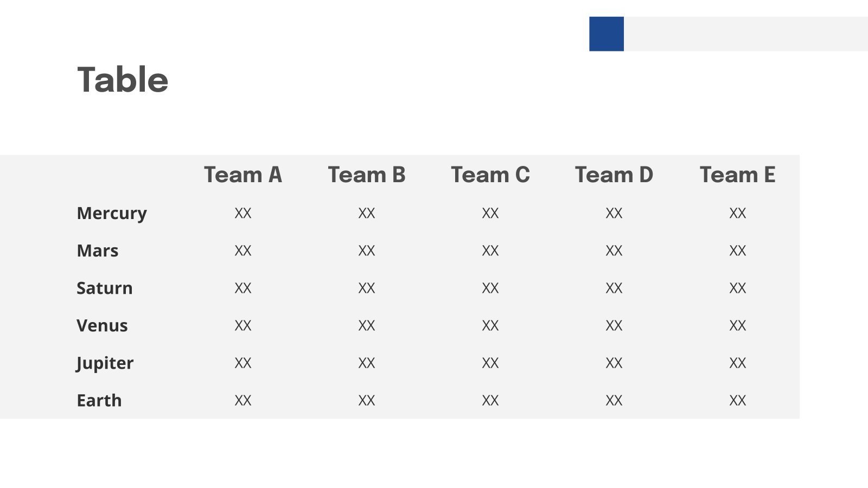Click the Earth row label
The width and height of the screenshot is (868, 488).
pos(99,400)
